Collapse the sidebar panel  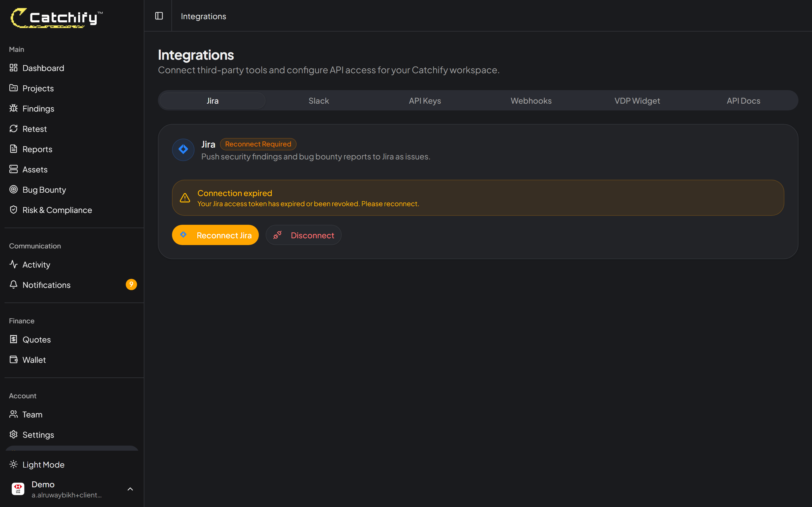159,16
